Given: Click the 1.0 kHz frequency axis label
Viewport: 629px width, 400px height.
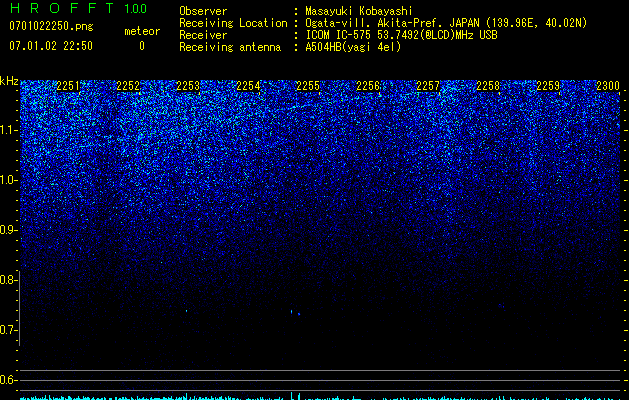Looking at the screenshot, I should tap(8, 180).
